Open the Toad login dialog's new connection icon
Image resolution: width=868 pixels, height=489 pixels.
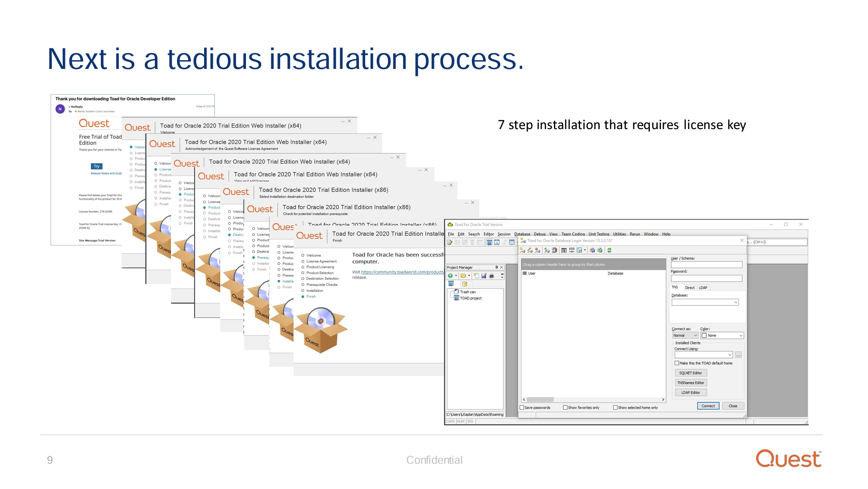[522, 250]
